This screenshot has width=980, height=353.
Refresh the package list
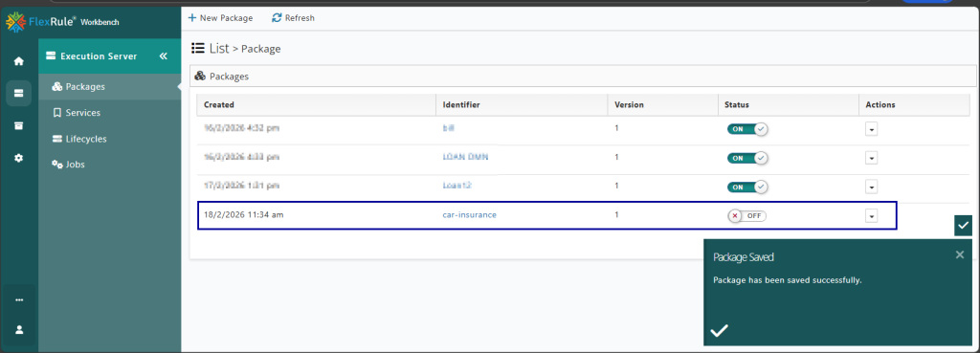coord(293,18)
